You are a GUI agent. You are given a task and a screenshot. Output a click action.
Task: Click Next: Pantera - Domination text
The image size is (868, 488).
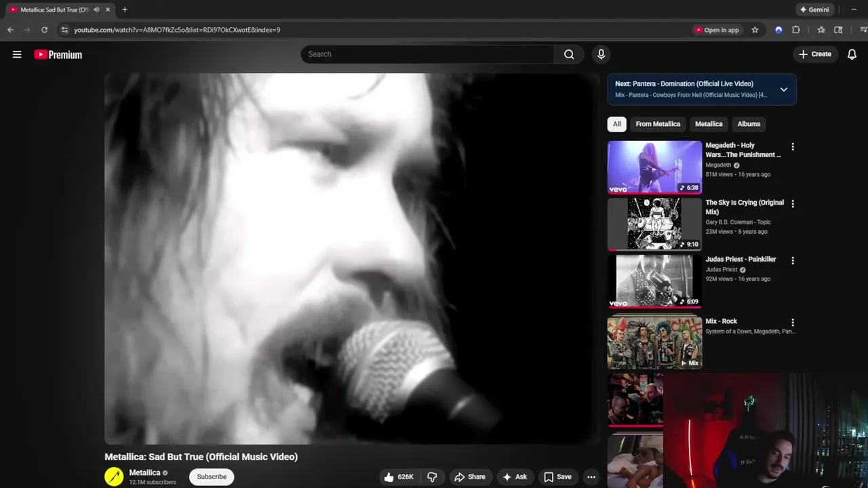pyautogui.click(x=684, y=84)
